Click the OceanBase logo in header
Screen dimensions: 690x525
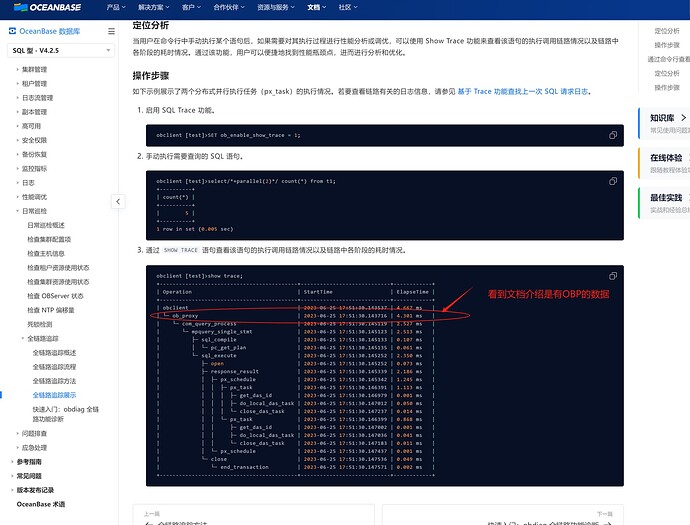pos(48,7)
